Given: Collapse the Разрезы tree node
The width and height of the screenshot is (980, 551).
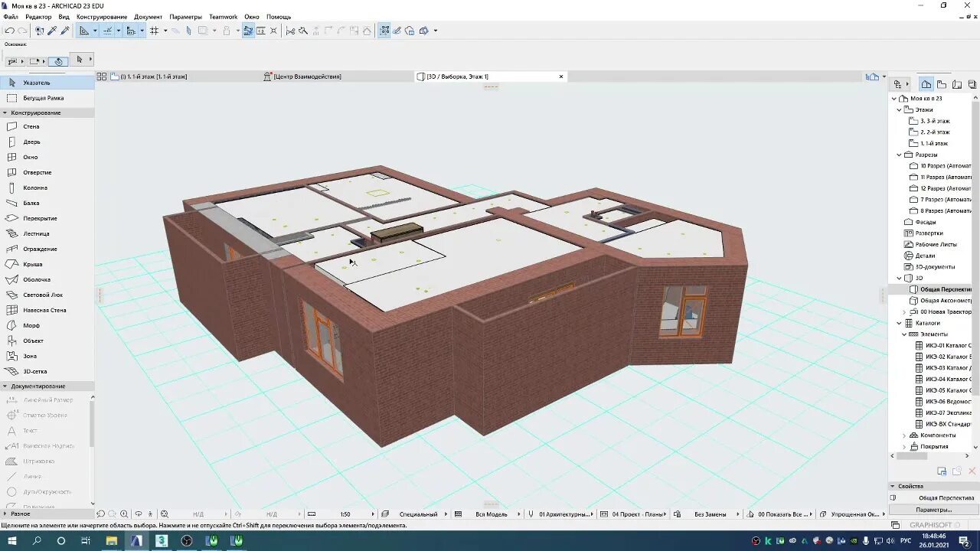Looking at the screenshot, I should click(900, 155).
